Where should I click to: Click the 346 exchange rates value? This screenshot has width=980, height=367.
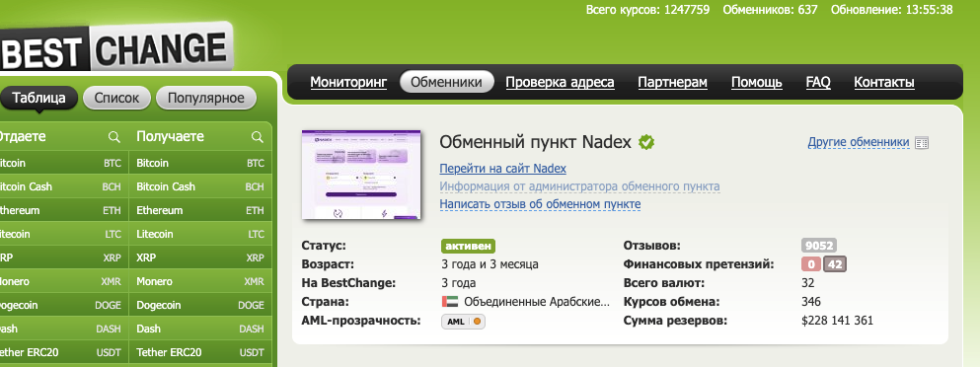(x=810, y=302)
